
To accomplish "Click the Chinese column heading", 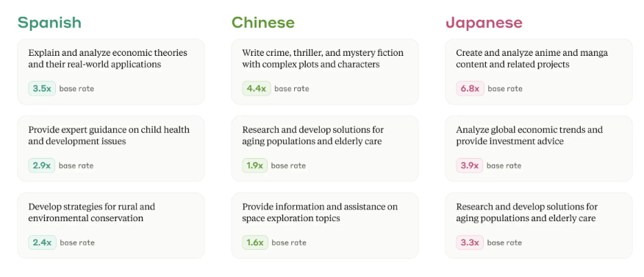I will tap(263, 22).
